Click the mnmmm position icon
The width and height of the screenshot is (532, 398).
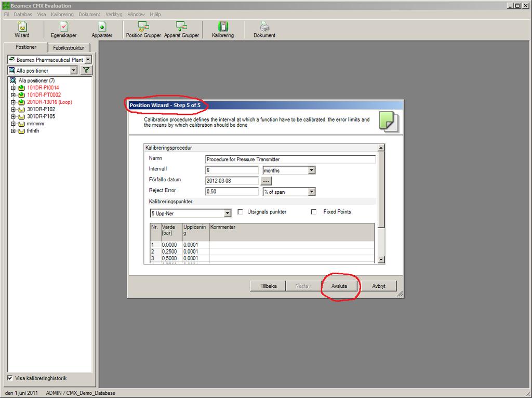point(21,124)
